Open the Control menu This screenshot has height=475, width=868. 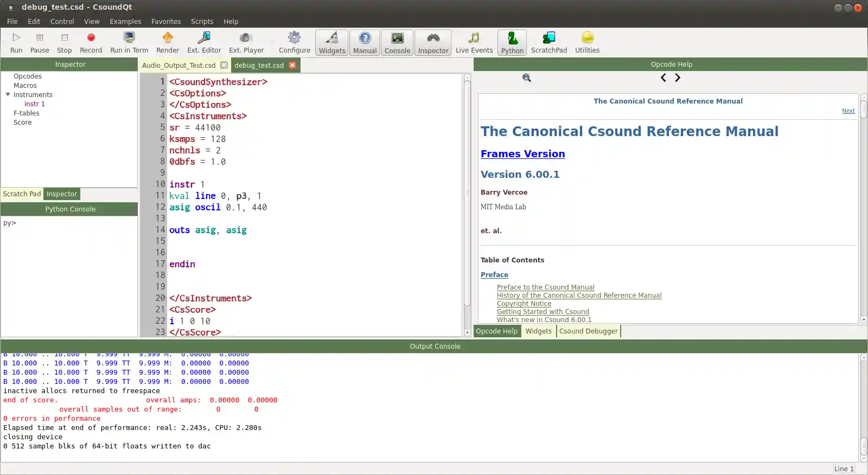coord(62,22)
